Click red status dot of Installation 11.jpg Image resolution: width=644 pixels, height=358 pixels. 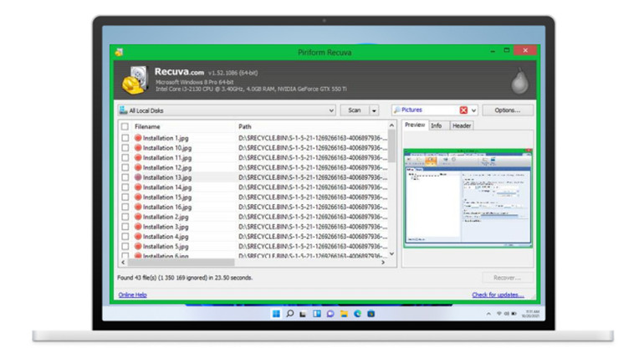click(x=138, y=157)
